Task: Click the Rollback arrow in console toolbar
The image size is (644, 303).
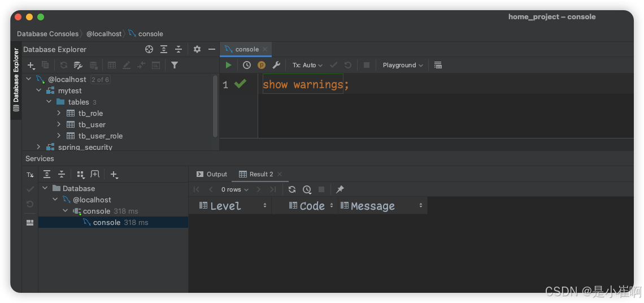Action: [x=348, y=65]
